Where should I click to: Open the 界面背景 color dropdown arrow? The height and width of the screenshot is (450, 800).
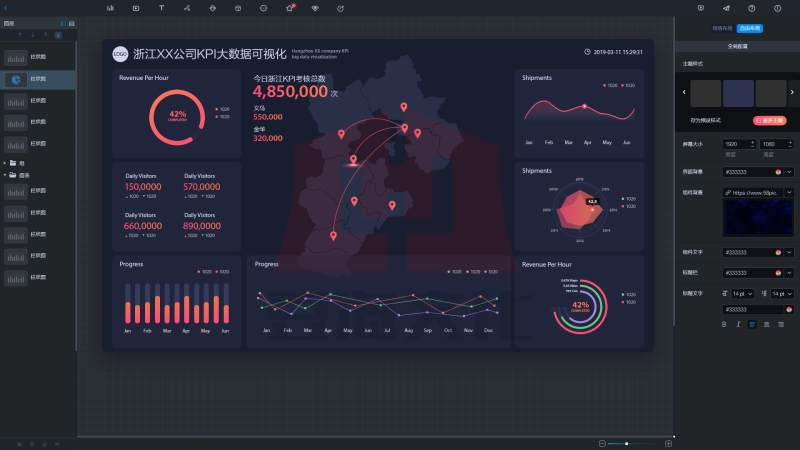pos(790,172)
